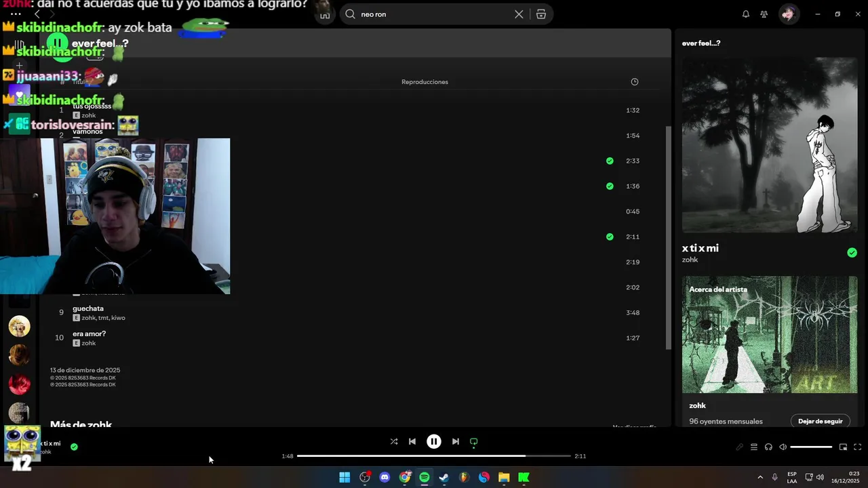The width and height of the screenshot is (868, 488).
Task: Toggle saved checkmark on the 1:36 track
Action: (x=610, y=186)
